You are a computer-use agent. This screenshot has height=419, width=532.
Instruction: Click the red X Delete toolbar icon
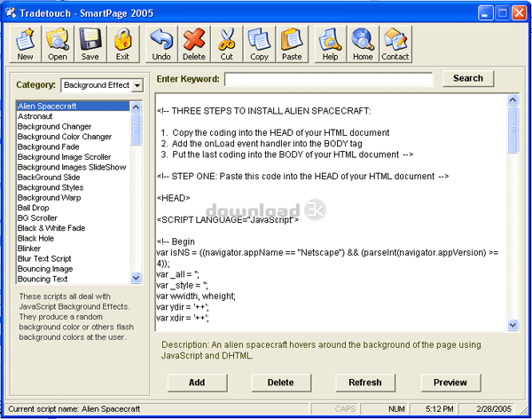tap(193, 43)
